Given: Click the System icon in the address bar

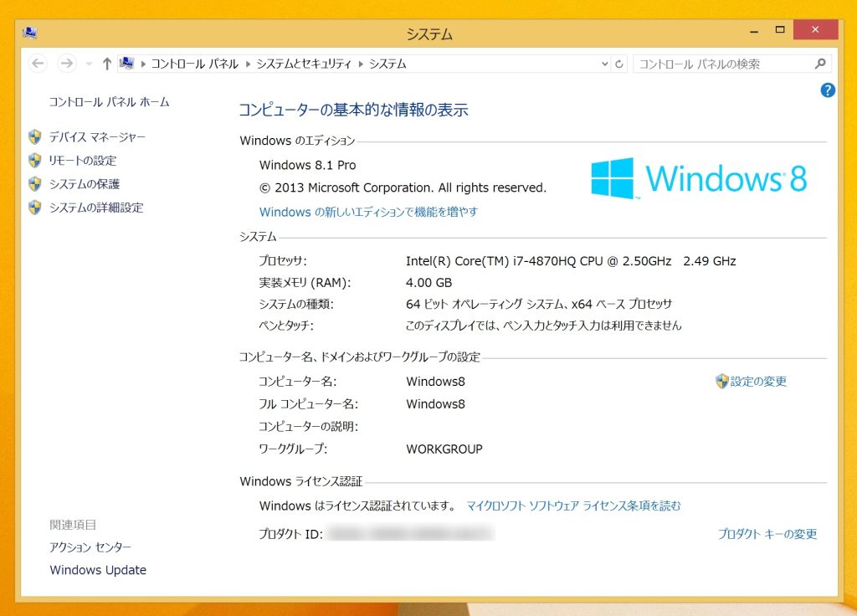Looking at the screenshot, I should click(127, 63).
